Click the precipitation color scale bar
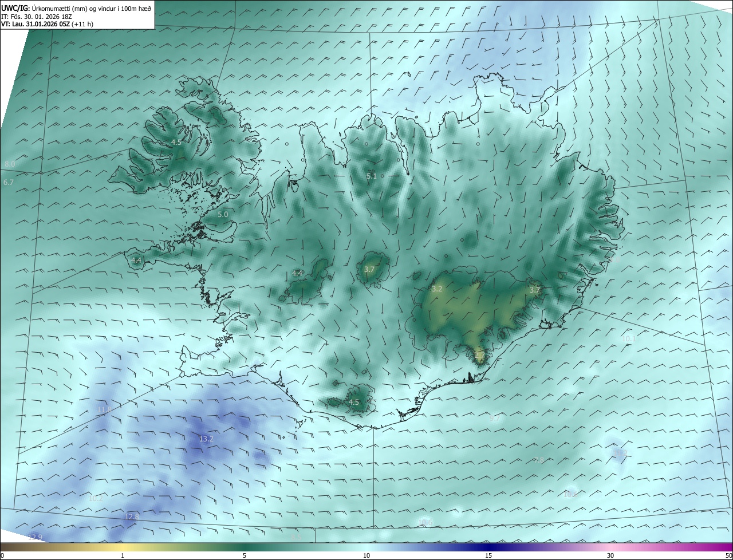Screen dimensions: 733x560 pos(366,547)
